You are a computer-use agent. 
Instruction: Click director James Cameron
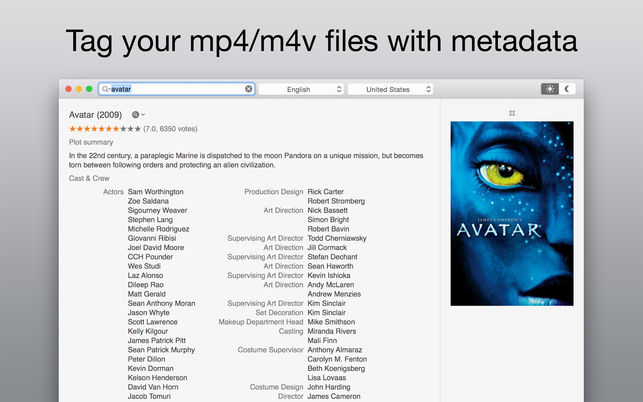334,396
